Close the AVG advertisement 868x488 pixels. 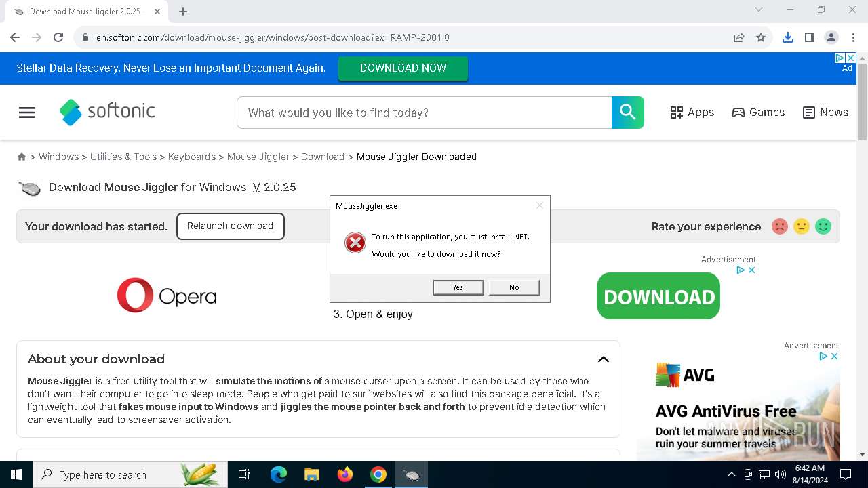[x=835, y=356]
